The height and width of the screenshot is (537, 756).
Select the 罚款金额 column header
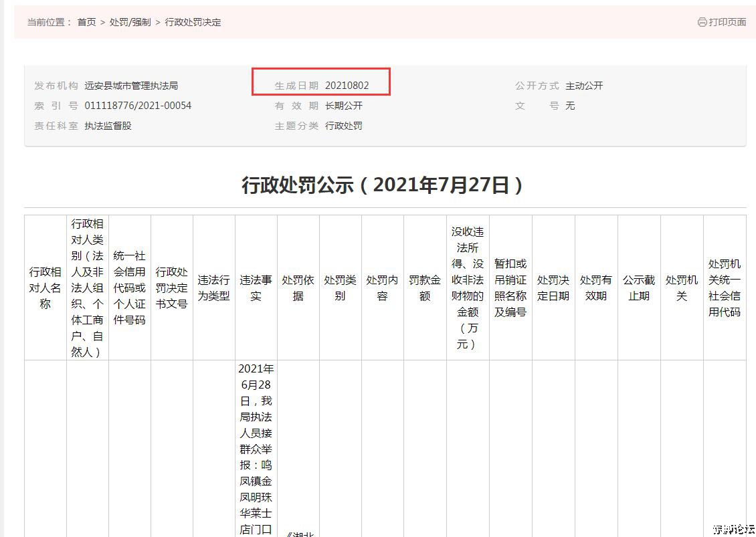tap(425, 288)
